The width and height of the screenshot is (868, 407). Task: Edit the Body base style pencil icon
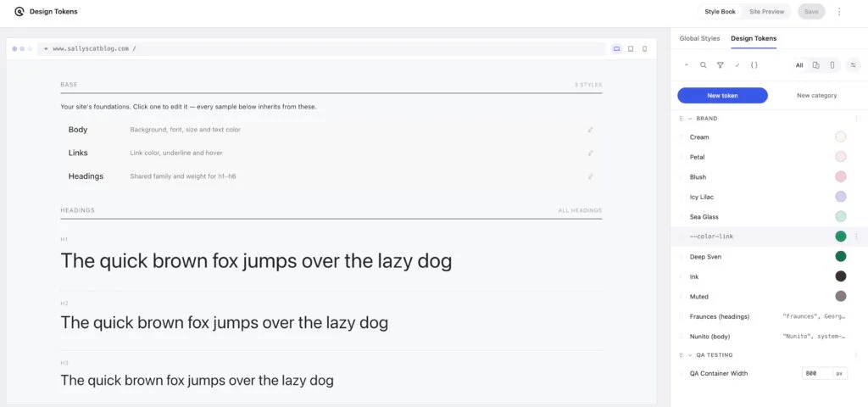coord(590,130)
